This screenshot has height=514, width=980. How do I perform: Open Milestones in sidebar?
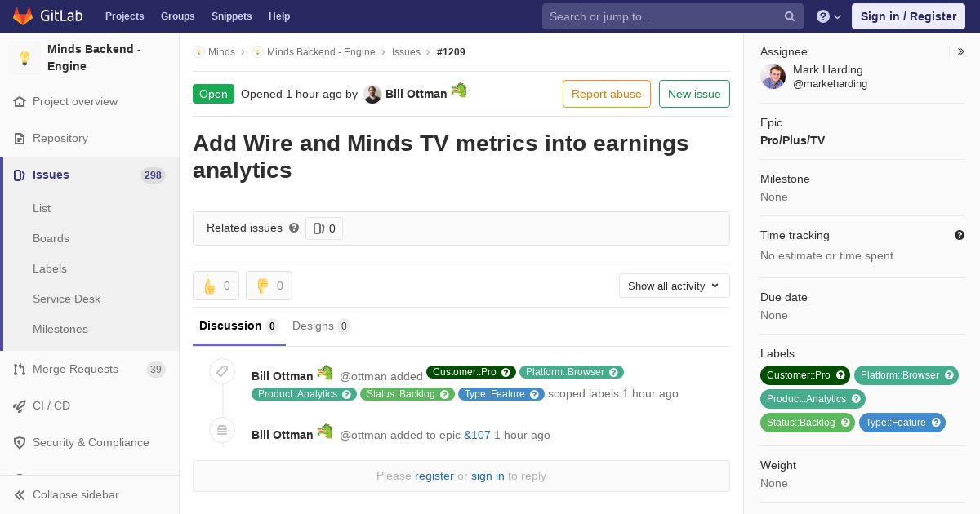pyautogui.click(x=60, y=329)
